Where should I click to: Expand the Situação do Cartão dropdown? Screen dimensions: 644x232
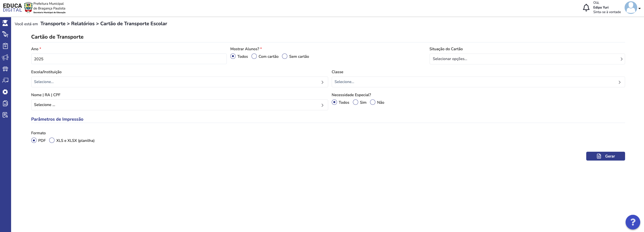(527, 59)
